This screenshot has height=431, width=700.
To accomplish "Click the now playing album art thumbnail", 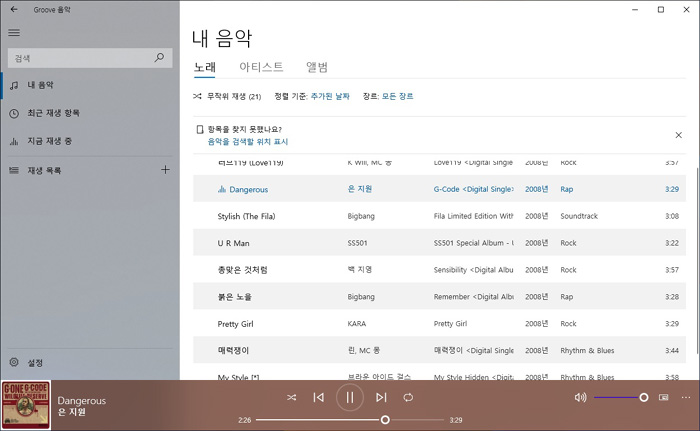I will [x=26, y=405].
